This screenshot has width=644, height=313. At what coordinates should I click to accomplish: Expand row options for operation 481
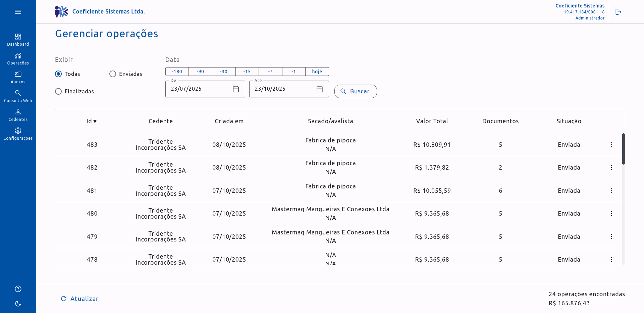pos(611,191)
